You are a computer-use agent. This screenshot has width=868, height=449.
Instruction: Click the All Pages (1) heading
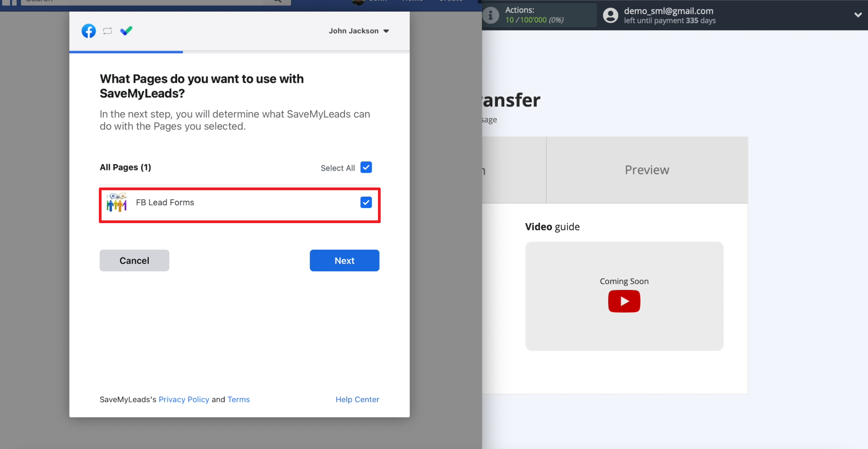click(x=125, y=167)
